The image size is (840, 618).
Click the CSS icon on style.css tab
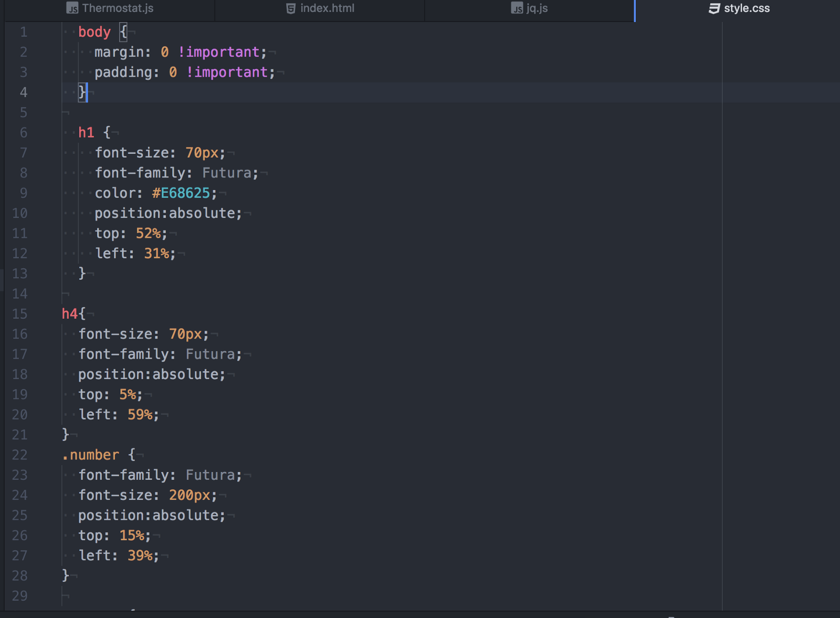coord(714,8)
